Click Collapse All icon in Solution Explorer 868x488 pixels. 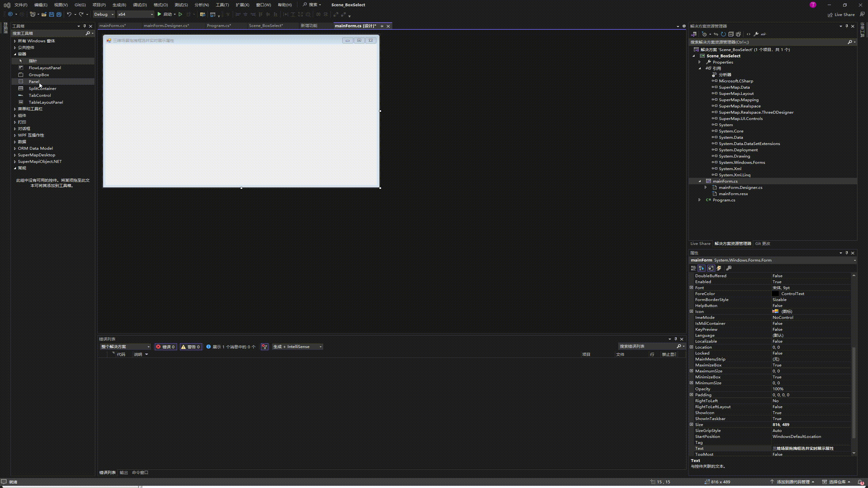(731, 34)
